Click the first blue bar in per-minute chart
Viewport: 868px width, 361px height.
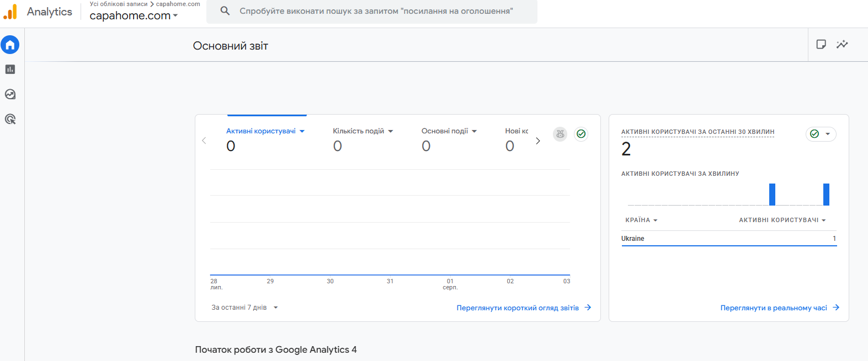(x=773, y=195)
